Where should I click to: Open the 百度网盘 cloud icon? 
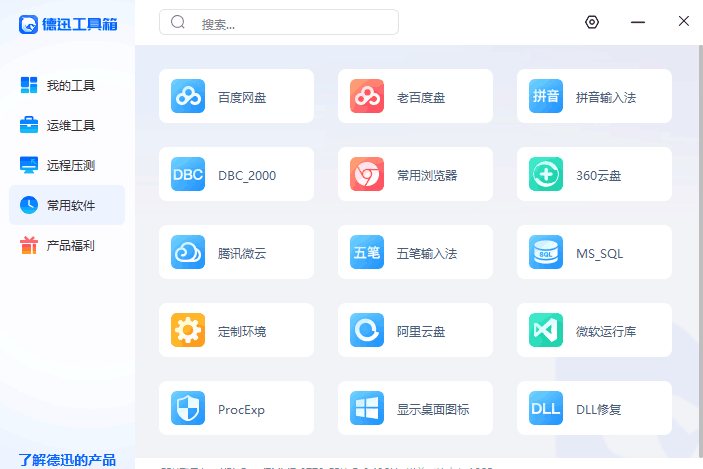point(188,97)
